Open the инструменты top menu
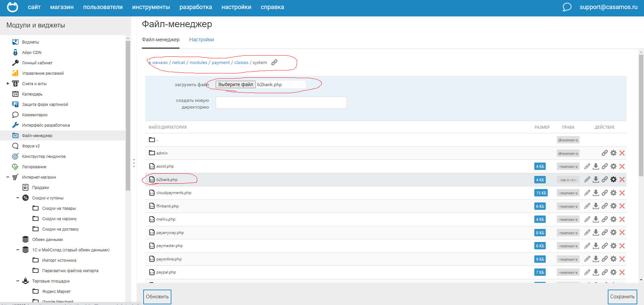The width and height of the screenshot is (644, 305). tap(151, 7)
